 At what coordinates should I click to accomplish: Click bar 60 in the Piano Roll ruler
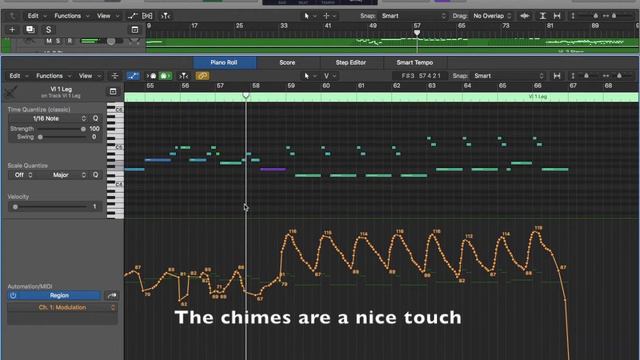326,86
